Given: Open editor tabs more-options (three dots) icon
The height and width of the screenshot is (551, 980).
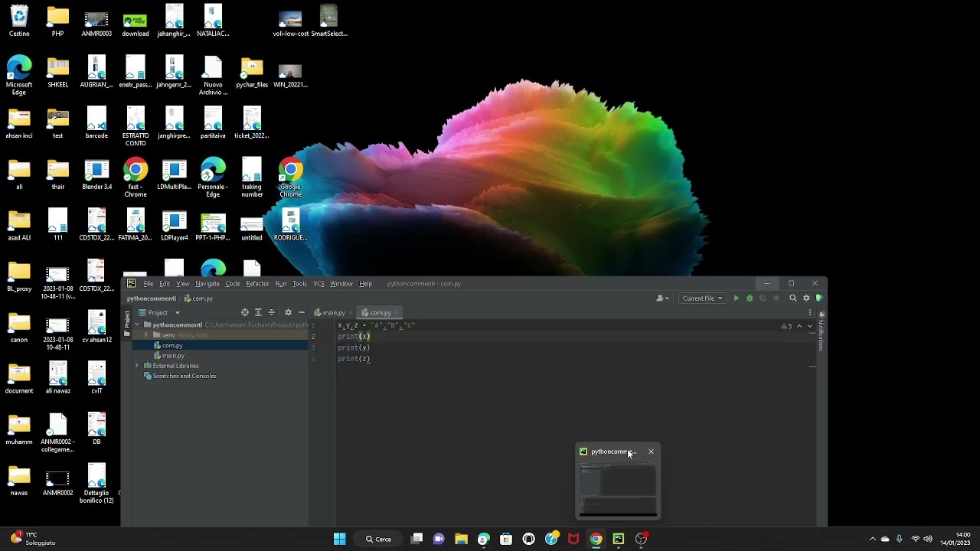Looking at the screenshot, I should point(810,312).
